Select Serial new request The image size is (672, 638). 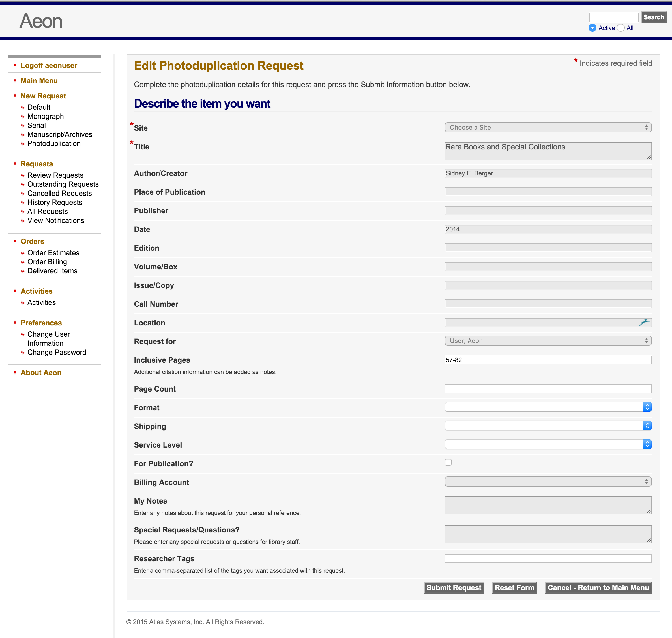(x=37, y=126)
